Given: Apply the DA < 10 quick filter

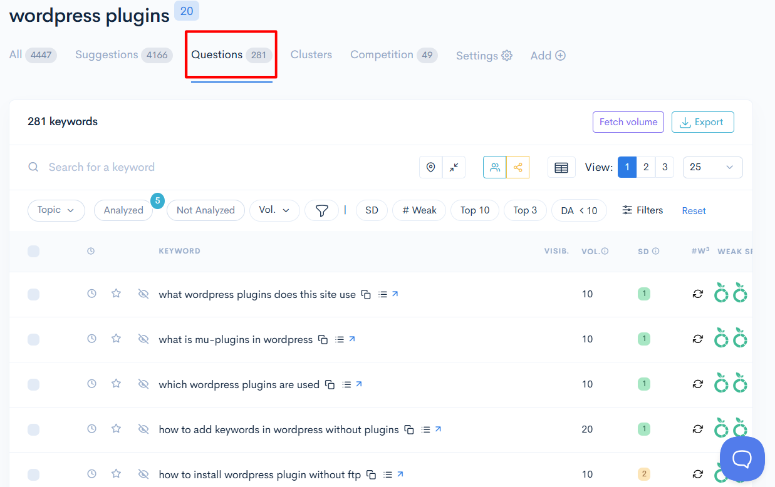Looking at the screenshot, I should tap(579, 210).
